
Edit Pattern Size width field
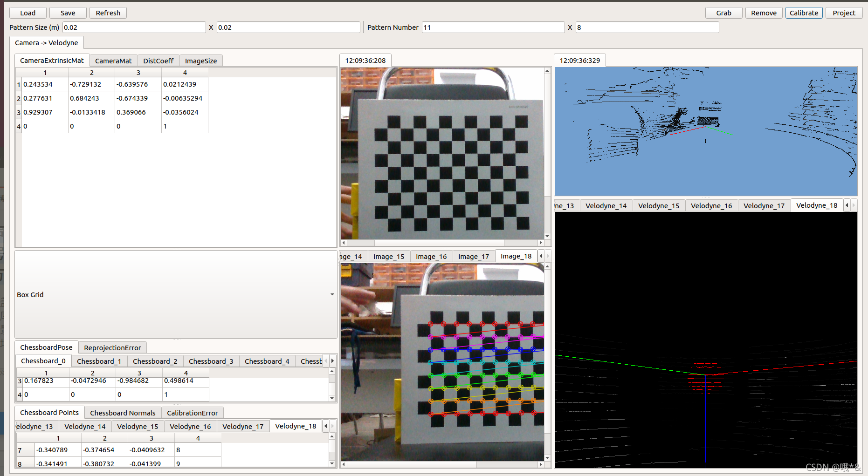point(134,27)
